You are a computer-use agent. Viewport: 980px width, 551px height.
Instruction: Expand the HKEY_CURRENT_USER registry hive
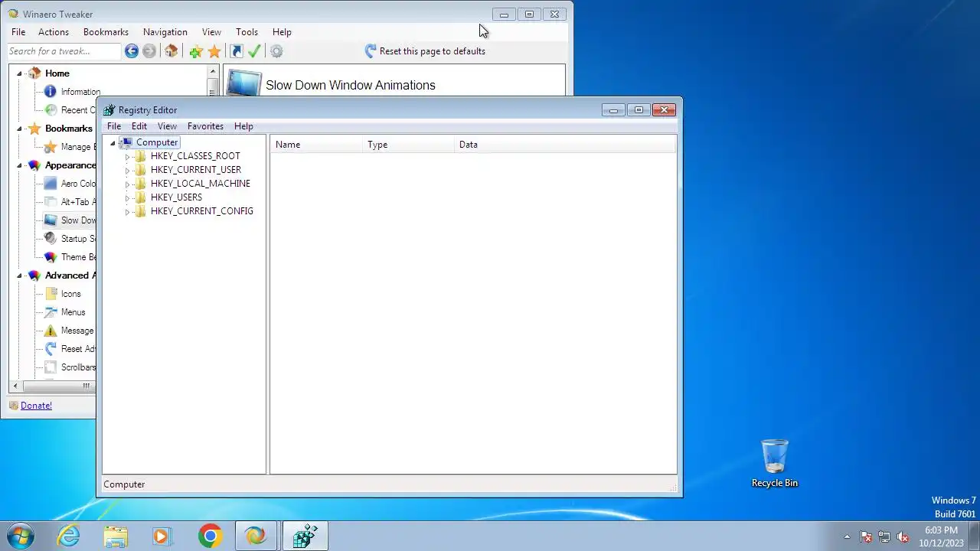(x=127, y=170)
